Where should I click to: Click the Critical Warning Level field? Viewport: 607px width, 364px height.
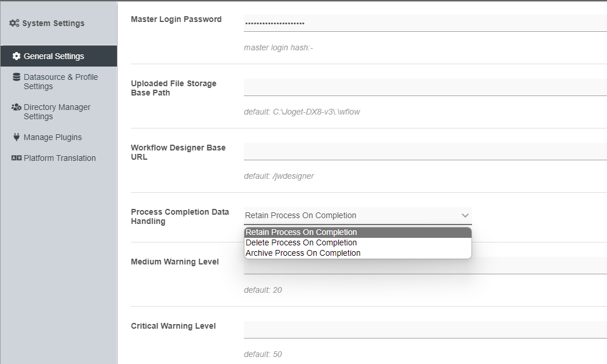click(425, 330)
